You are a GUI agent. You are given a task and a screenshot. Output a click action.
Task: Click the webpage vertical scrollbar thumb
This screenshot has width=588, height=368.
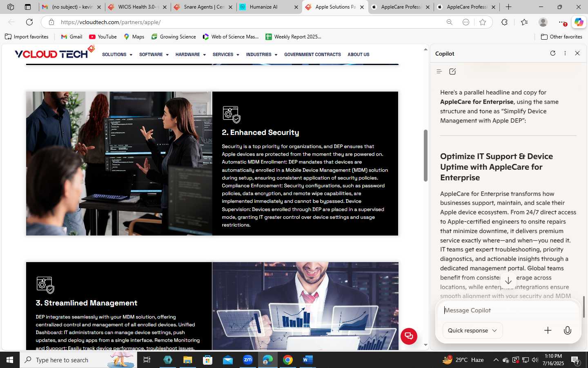[x=425, y=155]
